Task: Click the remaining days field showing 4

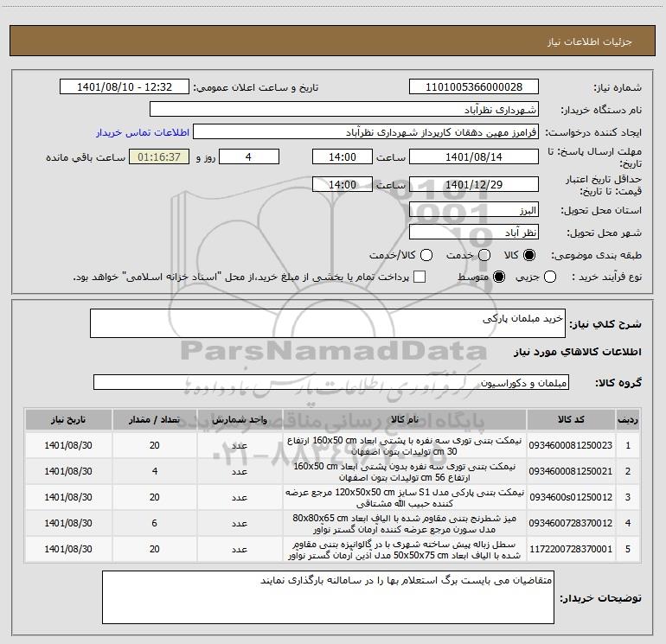Action: pos(249,156)
